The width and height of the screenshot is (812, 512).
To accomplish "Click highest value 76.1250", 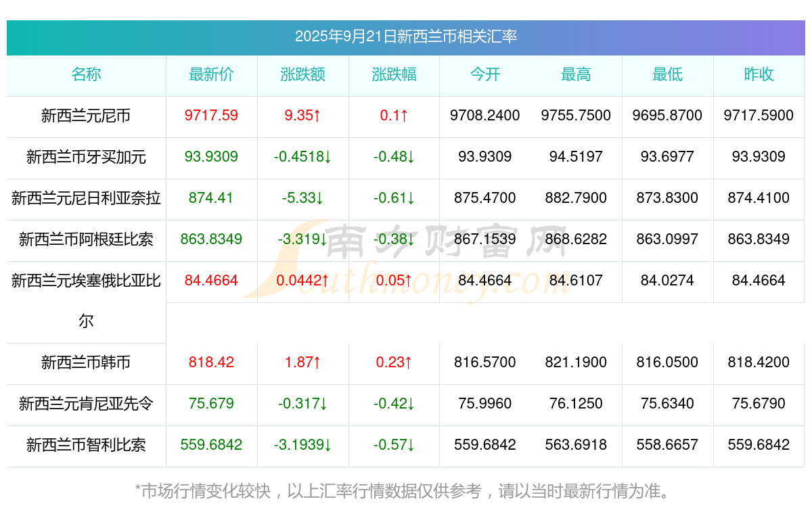I will 576,404.
